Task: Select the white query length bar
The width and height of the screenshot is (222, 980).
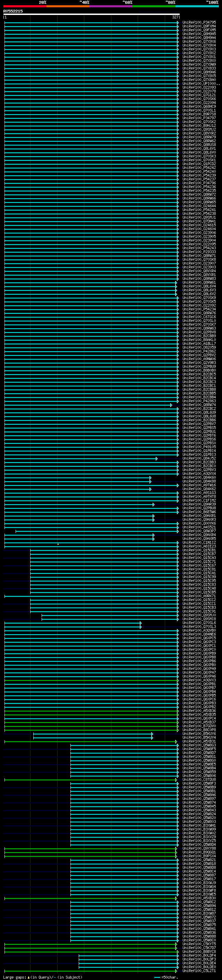Action: tap(92, 15)
